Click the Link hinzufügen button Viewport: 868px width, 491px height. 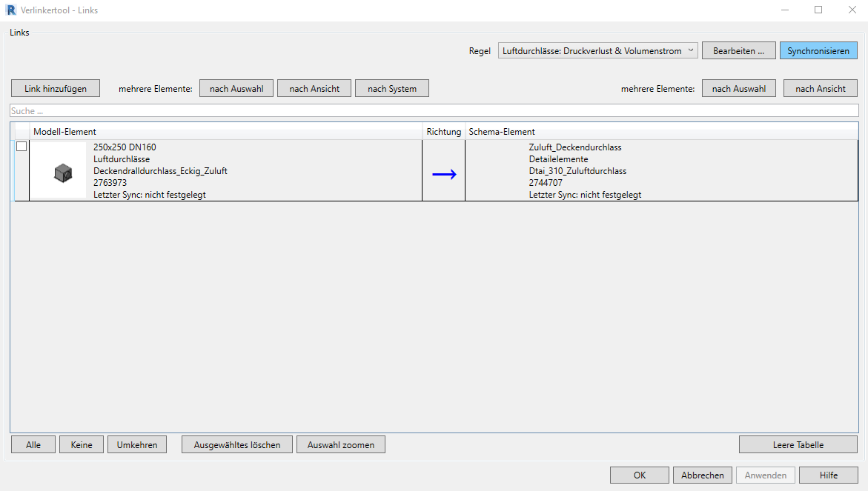click(x=55, y=89)
